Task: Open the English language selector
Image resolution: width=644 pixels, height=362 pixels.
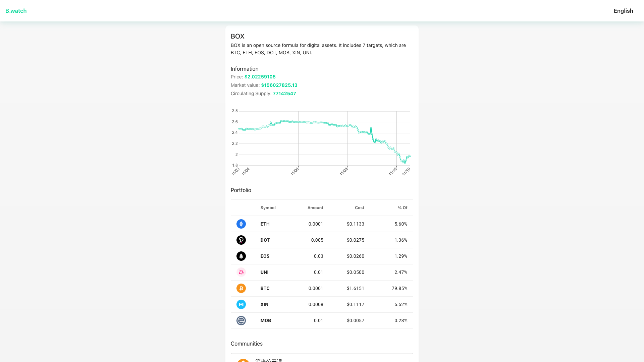Action: coord(623,11)
